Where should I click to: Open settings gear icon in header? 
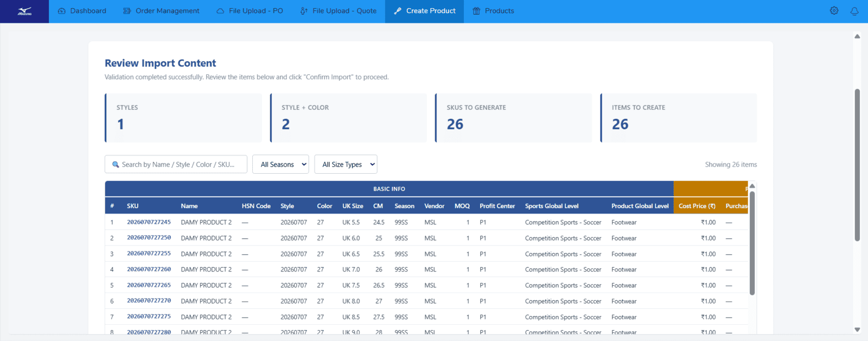click(834, 11)
